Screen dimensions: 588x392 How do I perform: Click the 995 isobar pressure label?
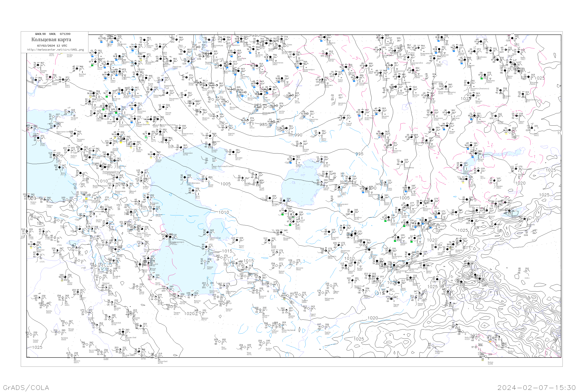coord(359,154)
